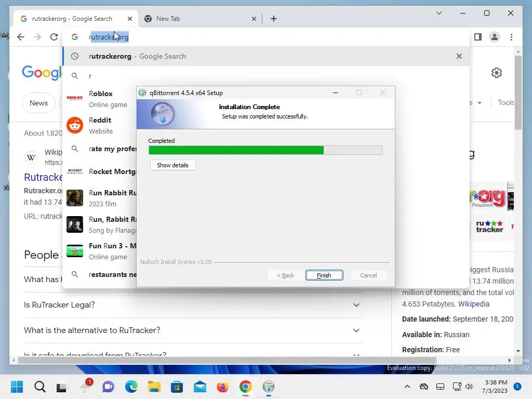Open the Windows Start menu
Screen dimensions: 532x399
pos(17,387)
